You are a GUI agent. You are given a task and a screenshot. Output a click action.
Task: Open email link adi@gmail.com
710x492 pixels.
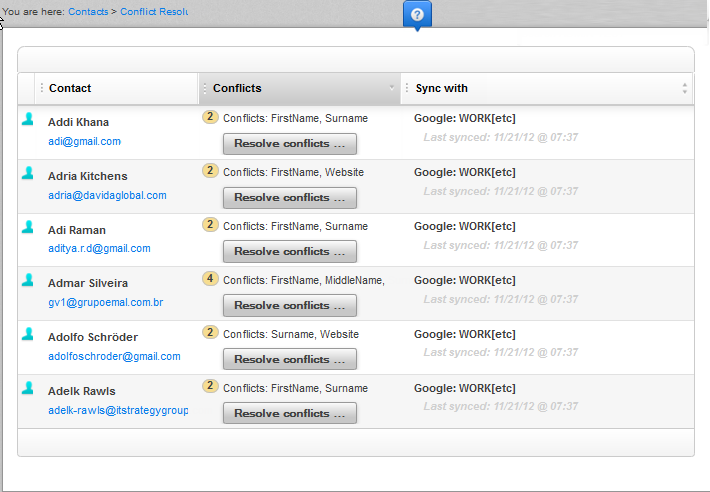84,141
